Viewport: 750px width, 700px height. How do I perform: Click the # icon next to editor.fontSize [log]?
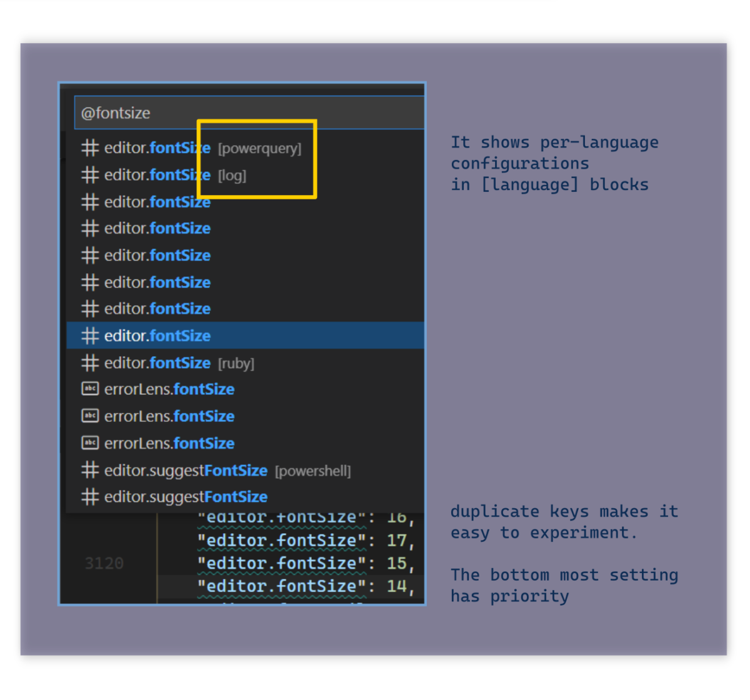click(90, 175)
